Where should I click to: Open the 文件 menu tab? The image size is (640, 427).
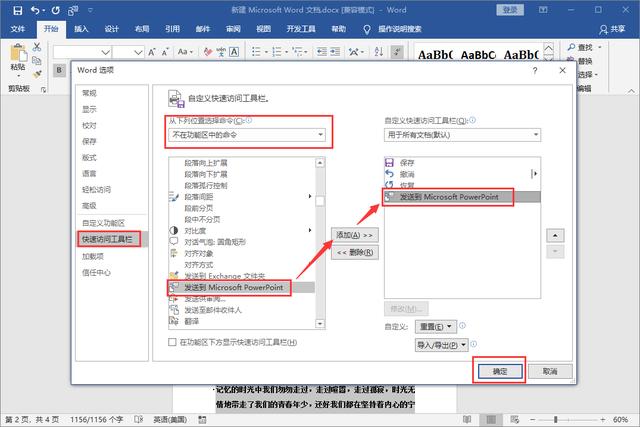tap(18, 29)
